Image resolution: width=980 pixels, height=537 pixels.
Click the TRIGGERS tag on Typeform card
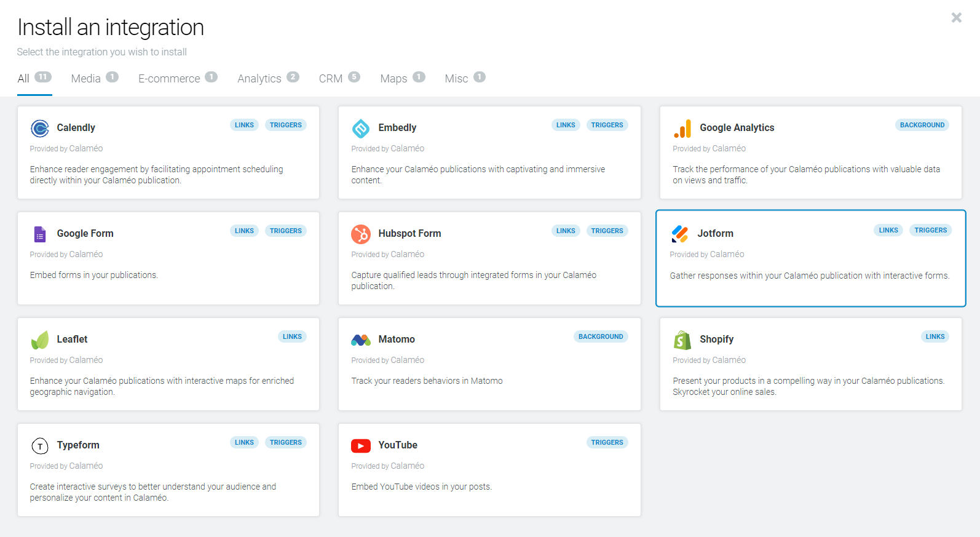tap(286, 442)
